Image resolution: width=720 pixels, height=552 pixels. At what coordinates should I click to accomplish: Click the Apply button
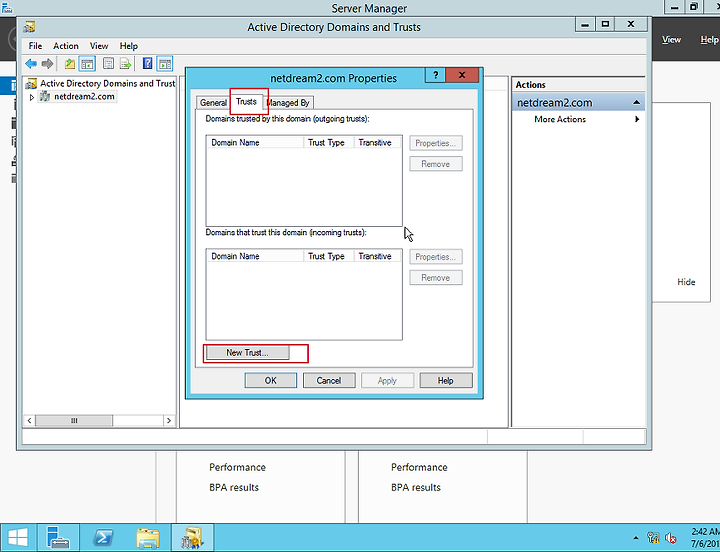387,380
